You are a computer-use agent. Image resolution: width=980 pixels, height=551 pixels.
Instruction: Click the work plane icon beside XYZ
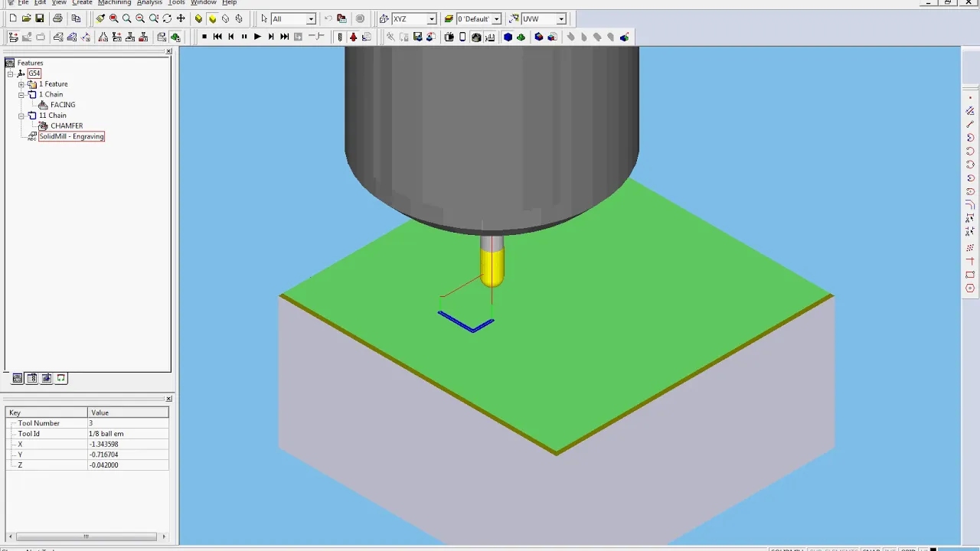coord(384,18)
